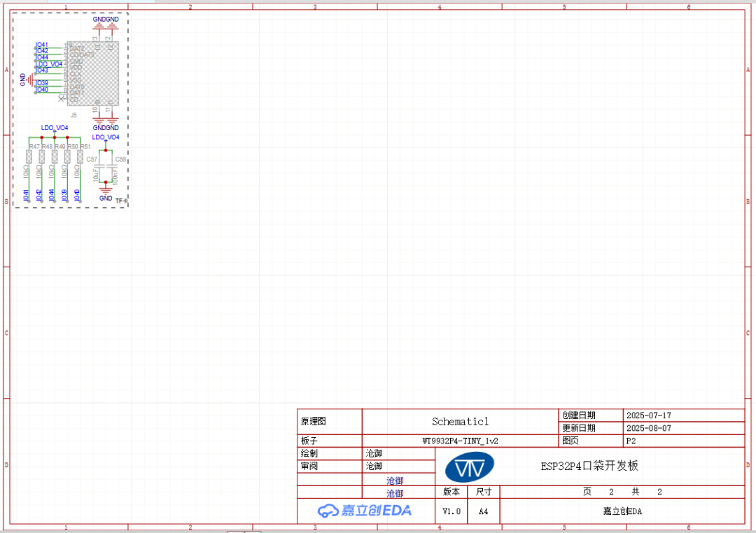Click the 嘉立创EDA cloud logo
Image resolution: width=756 pixels, height=533 pixels.
pos(365,511)
